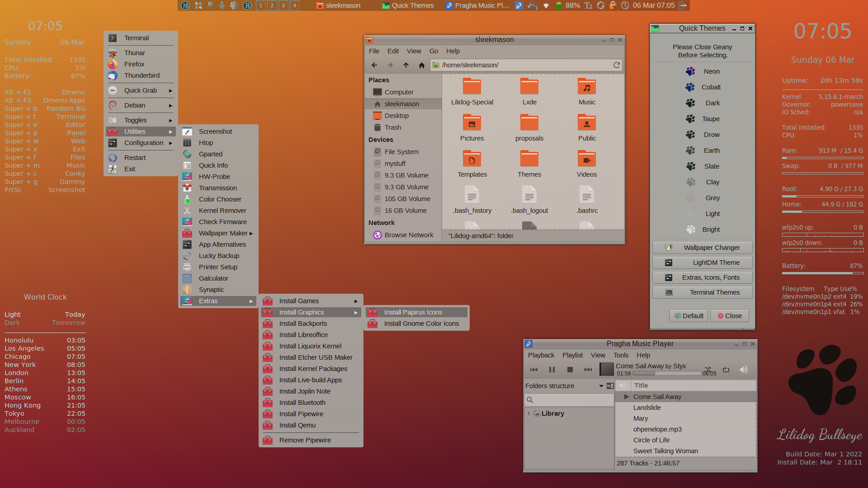
Task: Open the volume control in Pragha toolbar
Action: pyautogui.click(x=744, y=370)
